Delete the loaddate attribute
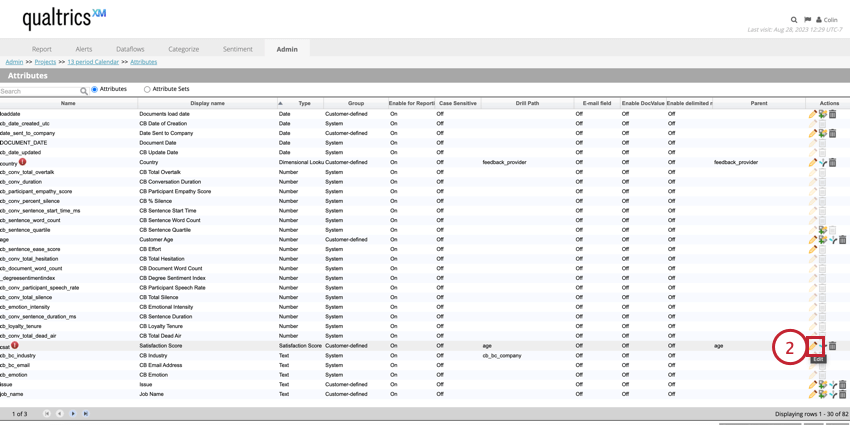This screenshot has height=425, width=850. click(832, 114)
